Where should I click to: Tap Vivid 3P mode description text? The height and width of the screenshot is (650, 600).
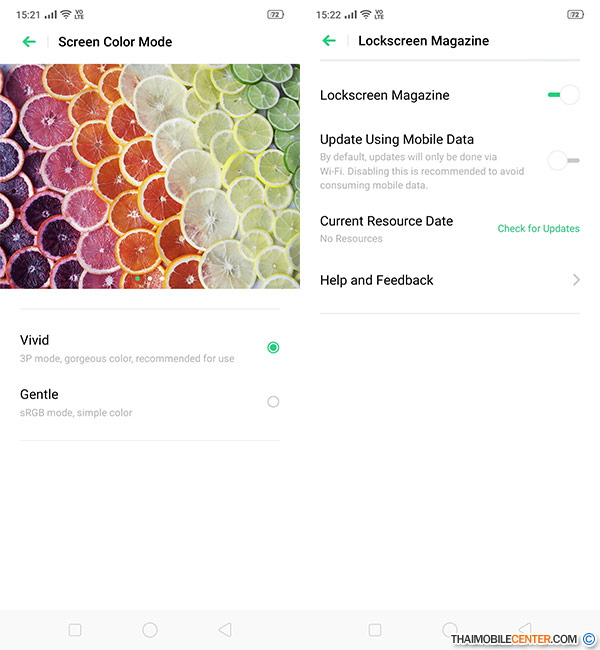click(127, 359)
